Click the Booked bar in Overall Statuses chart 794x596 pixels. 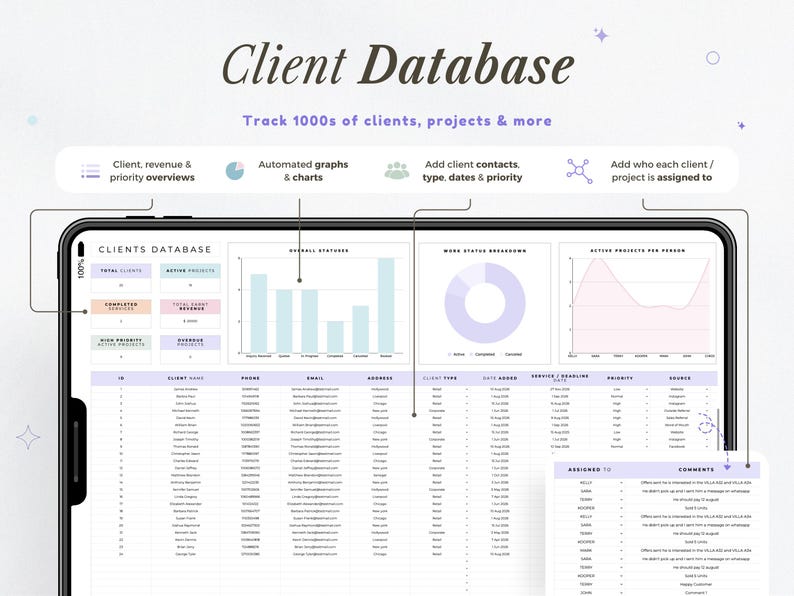pyautogui.click(x=386, y=305)
